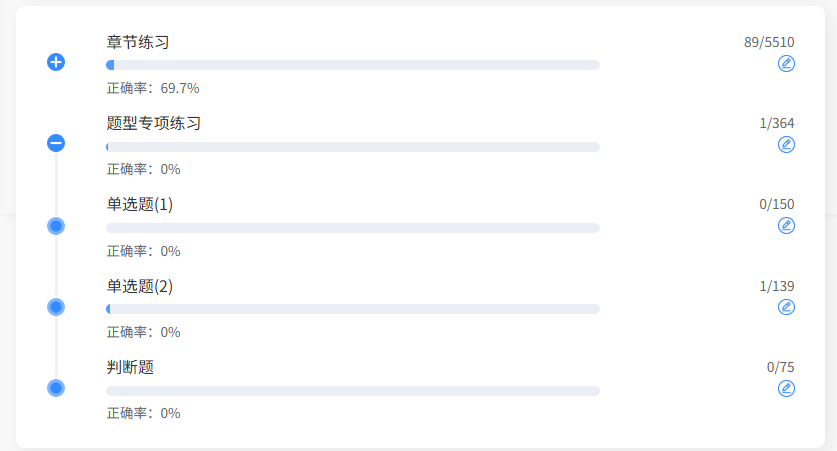Click the 单选题(2) progress bar
The image size is (837, 451).
click(352, 309)
